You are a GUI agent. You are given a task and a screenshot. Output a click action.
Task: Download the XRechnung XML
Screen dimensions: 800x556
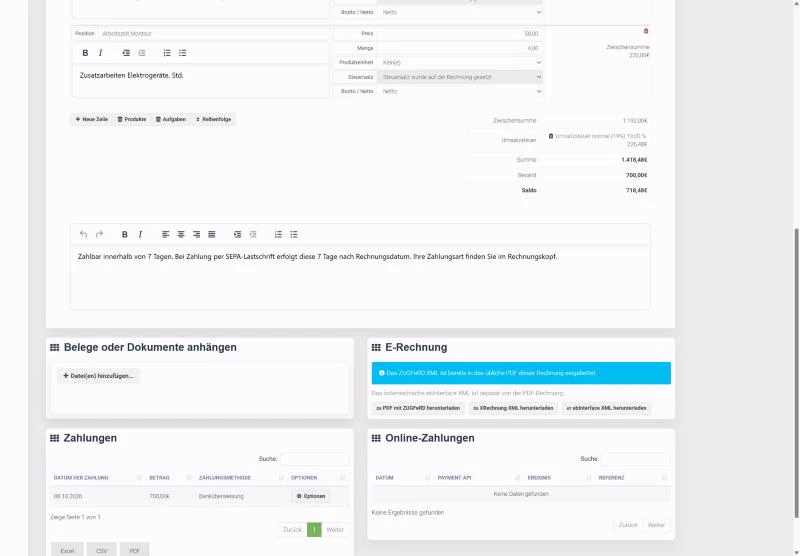pos(513,408)
